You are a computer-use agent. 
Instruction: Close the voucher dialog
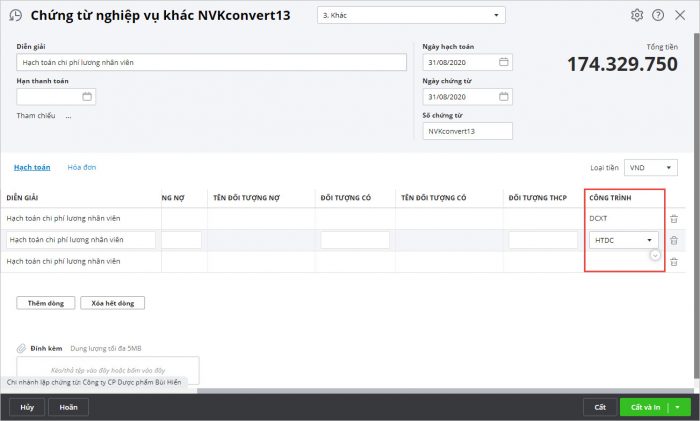pos(680,15)
